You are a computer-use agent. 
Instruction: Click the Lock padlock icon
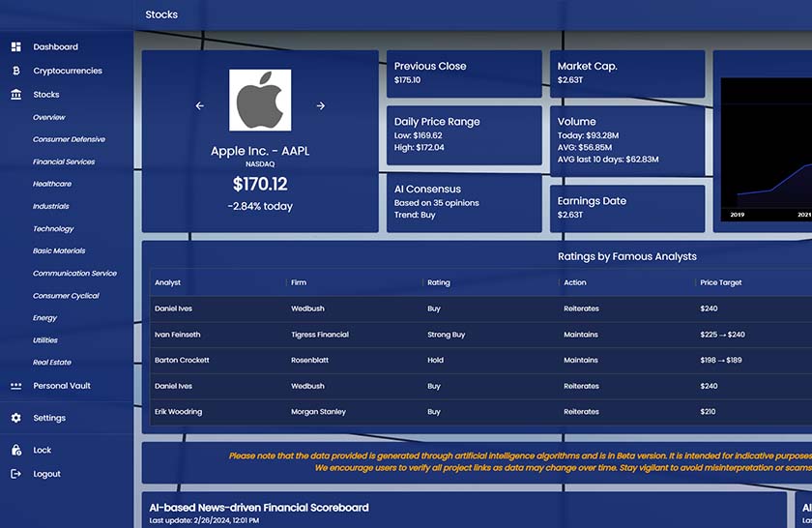coord(16,450)
